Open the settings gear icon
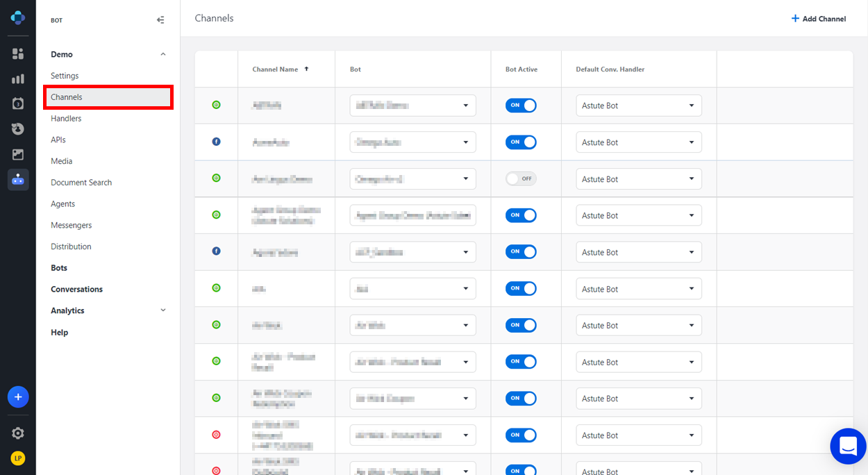This screenshot has width=868, height=475. pos(18,433)
